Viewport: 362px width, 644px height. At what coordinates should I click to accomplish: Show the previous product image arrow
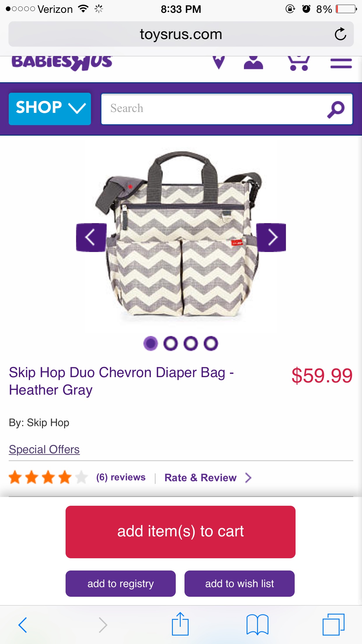coord(91,237)
